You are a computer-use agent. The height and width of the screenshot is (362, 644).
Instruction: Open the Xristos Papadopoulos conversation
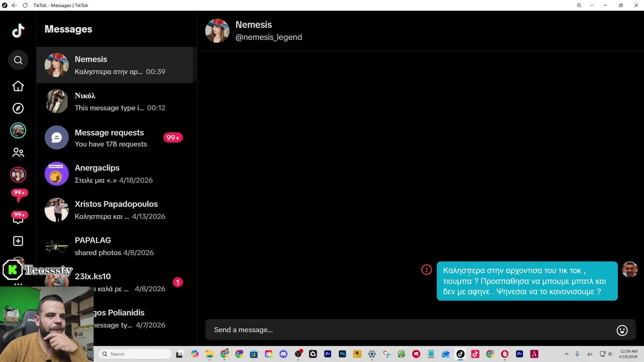[x=115, y=210]
